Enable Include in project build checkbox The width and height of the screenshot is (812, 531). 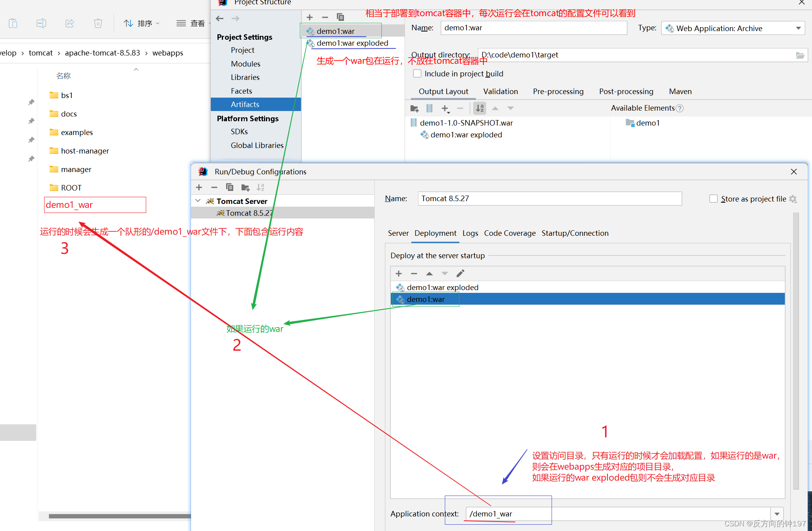[x=417, y=74]
